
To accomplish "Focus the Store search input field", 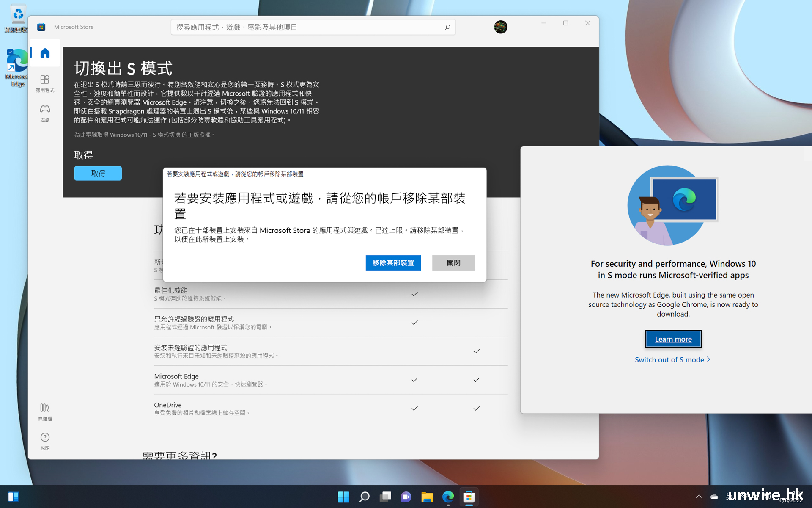I will coord(304,27).
